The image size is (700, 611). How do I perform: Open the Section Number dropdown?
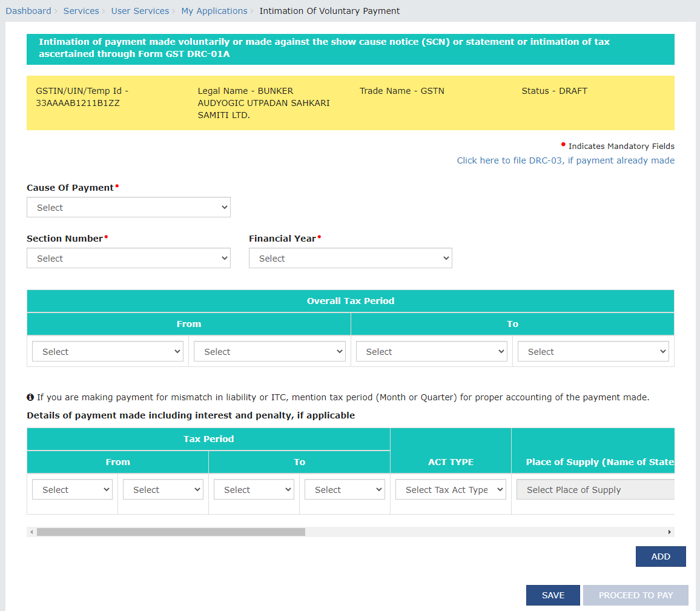pos(128,258)
